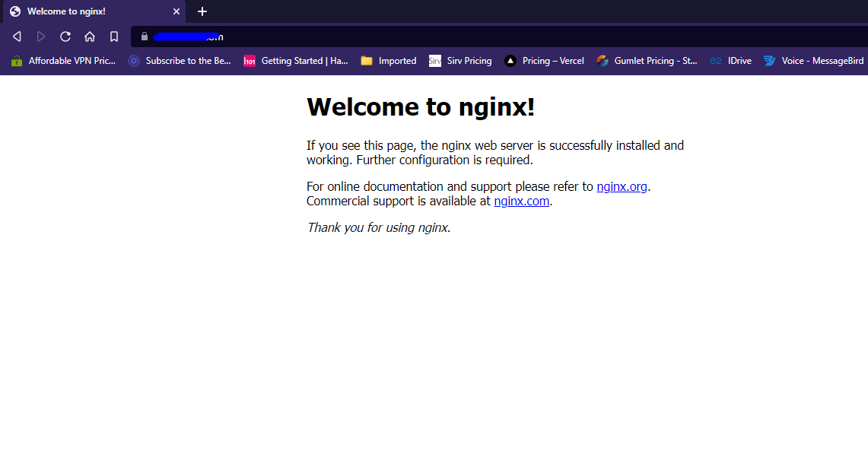Open the Pricing – Vercel bookmark

click(544, 61)
